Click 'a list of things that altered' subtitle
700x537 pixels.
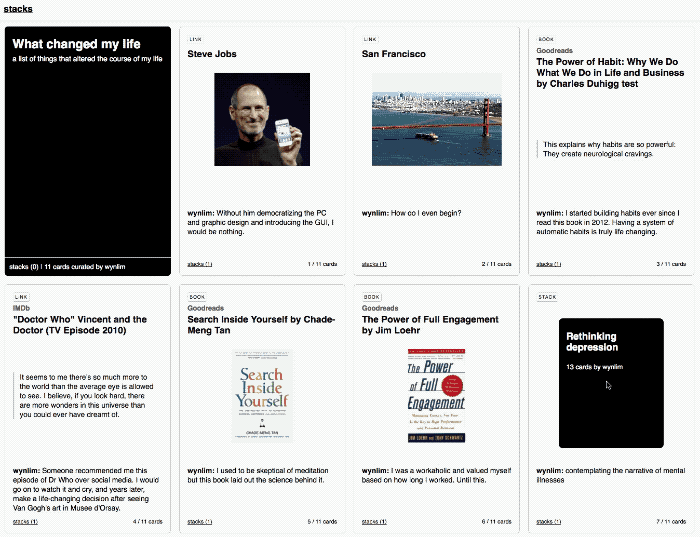pos(87,59)
